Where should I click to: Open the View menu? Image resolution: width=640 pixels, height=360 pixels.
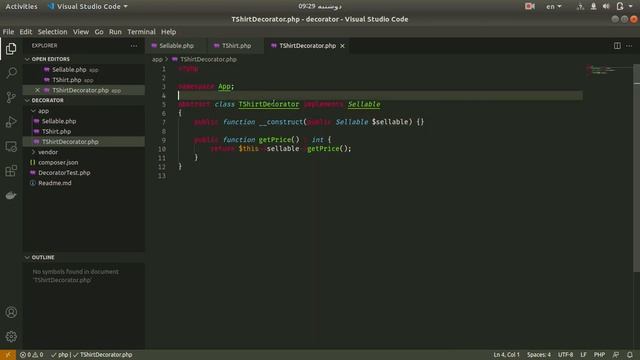[81, 32]
